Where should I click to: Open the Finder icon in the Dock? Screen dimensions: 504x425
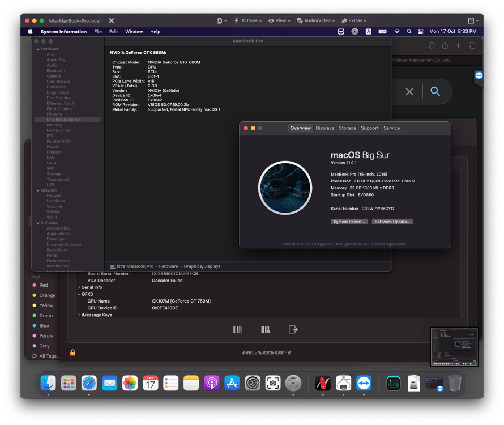(48, 383)
